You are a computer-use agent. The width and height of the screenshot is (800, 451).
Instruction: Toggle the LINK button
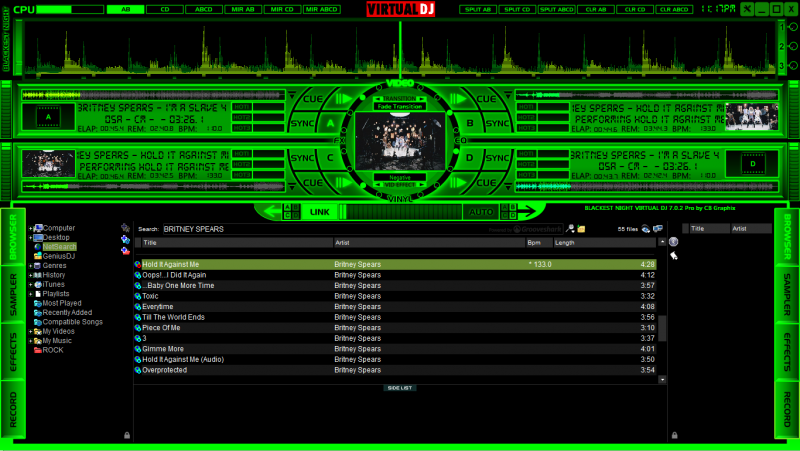(x=319, y=212)
